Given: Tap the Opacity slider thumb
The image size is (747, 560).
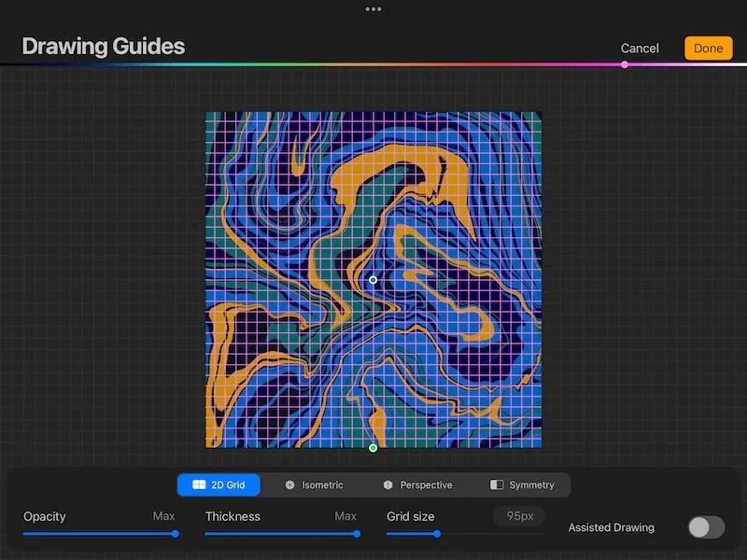Looking at the screenshot, I should tap(174, 535).
